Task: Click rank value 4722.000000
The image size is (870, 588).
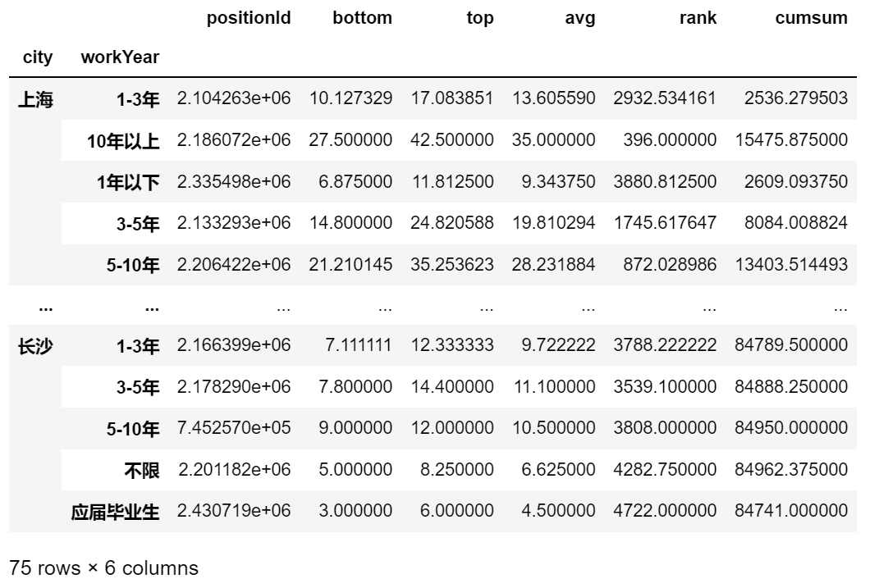Action: (665, 510)
